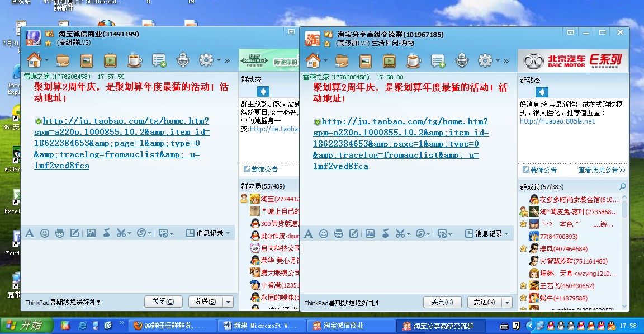Show more toolbar items chevron in 淘宝分享高级交流群

[506, 61]
